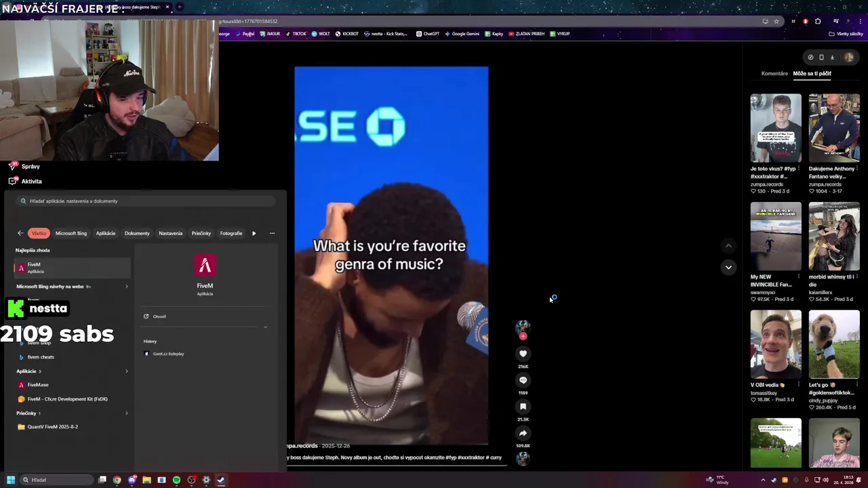Select the 'fivem cheats' web suggestion

click(x=41, y=357)
